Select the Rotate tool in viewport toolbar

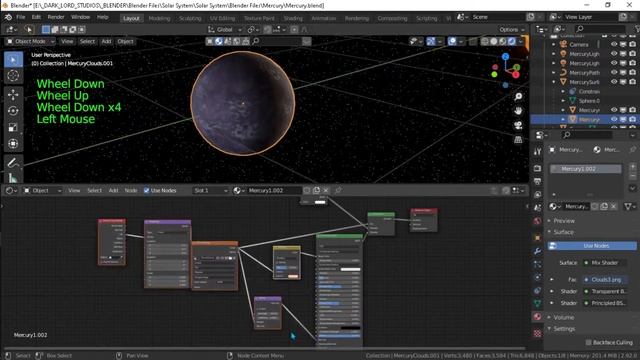[13, 111]
